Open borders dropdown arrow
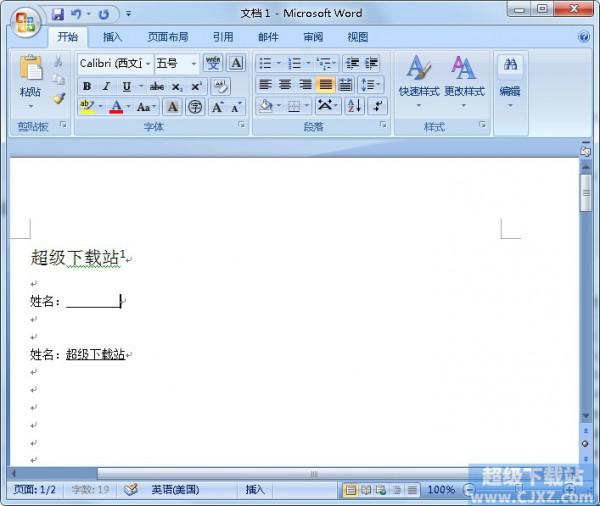This screenshot has height=506, width=600. tap(307, 106)
